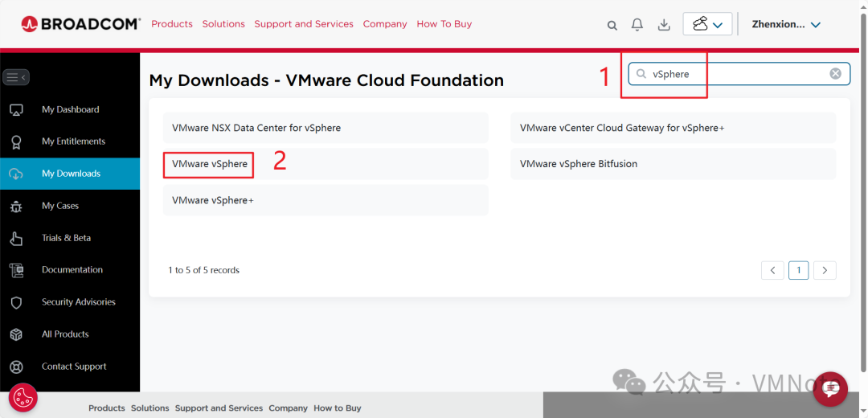Click the My Dashboard monitor icon

16,109
